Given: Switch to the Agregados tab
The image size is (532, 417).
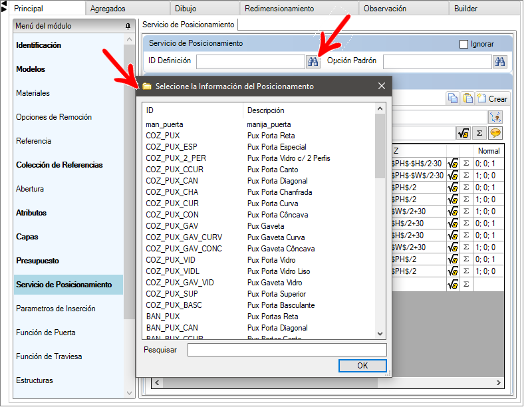Looking at the screenshot, I should point(108,9).
